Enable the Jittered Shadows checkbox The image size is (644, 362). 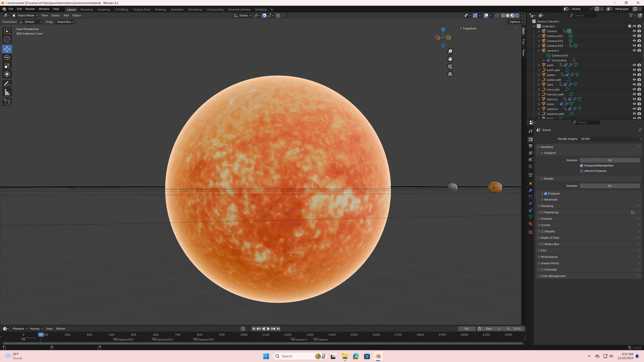[x=581, y=171]
